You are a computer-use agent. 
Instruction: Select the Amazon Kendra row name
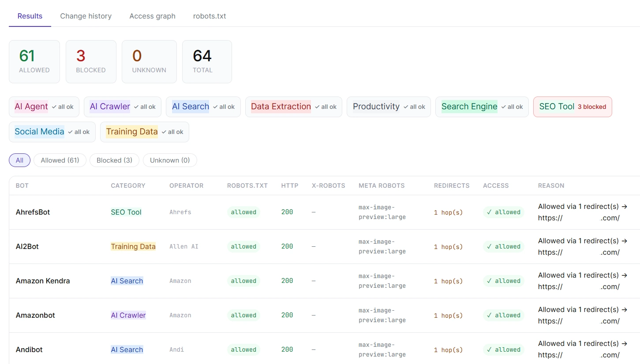pyautogui.click(x=43, y=281)
